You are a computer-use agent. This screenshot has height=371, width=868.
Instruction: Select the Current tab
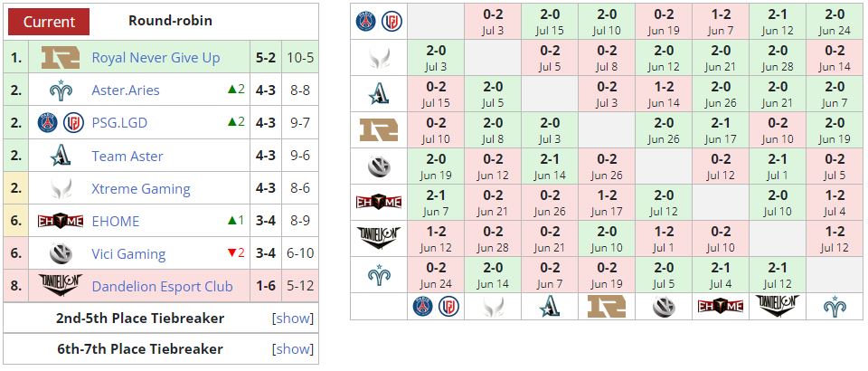pyautogui.click(x=50, y=22)
